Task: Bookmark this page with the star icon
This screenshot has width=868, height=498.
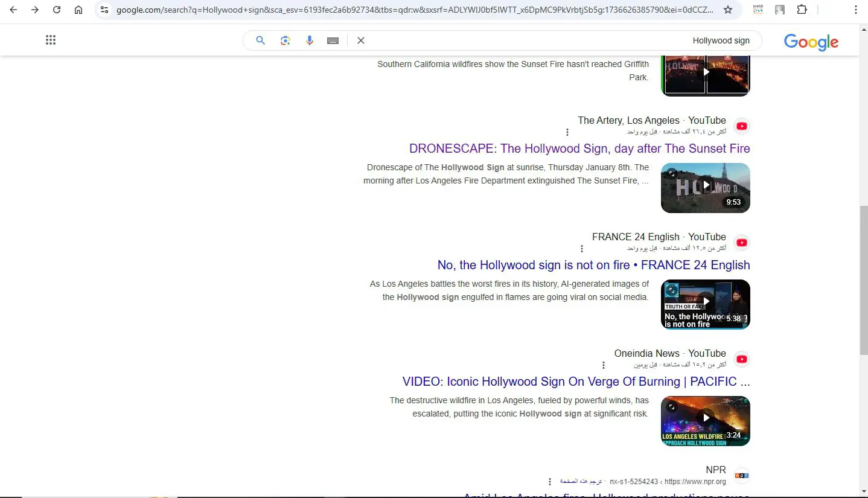Action: 728,10
